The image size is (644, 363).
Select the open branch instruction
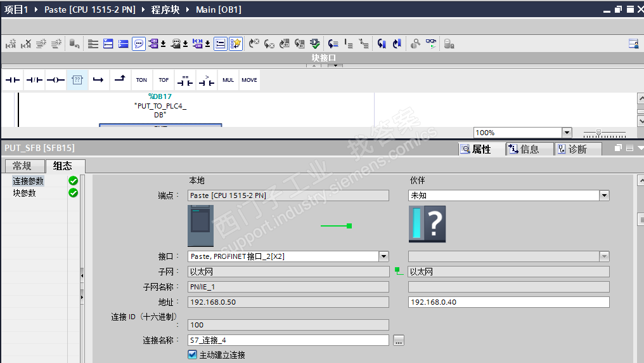99,80
